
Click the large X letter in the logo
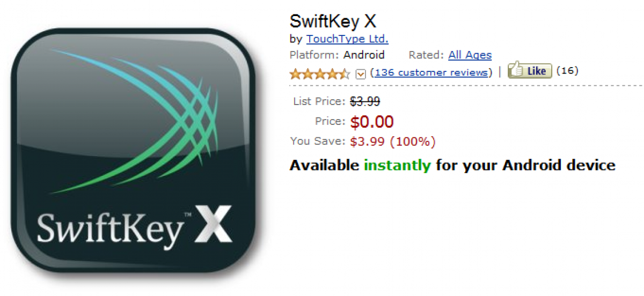pyautogui.click(x=214, y=224)
